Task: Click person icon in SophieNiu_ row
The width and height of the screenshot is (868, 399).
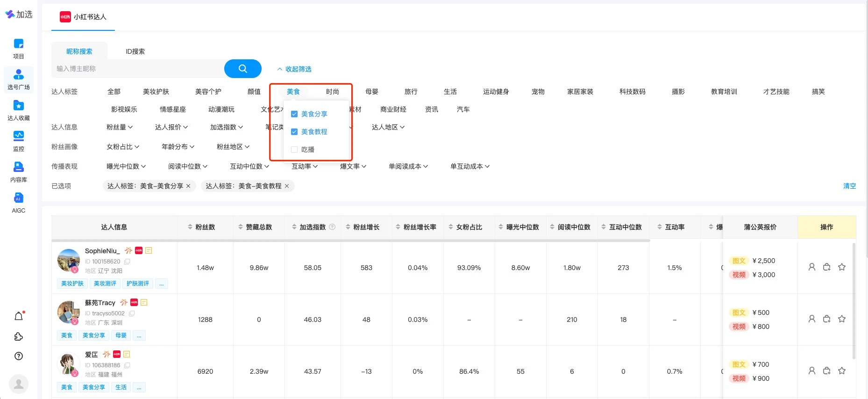Action: click(x=812, y=267)
